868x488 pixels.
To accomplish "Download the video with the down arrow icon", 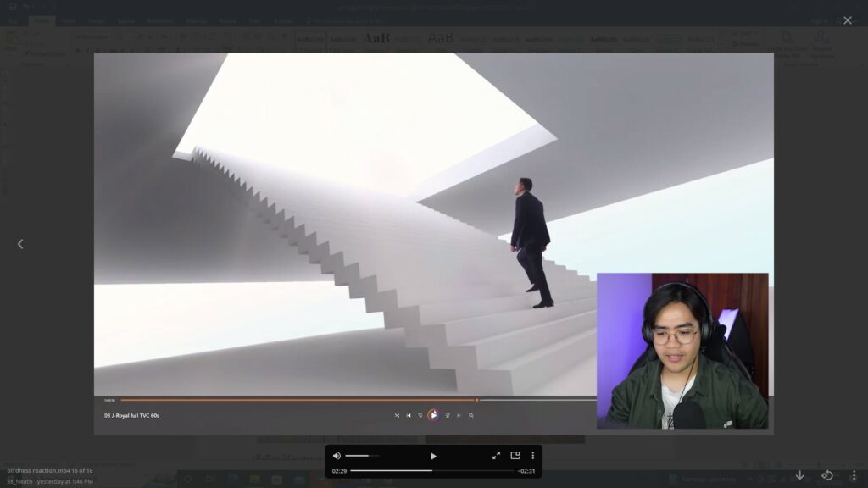I will point(799,475).
